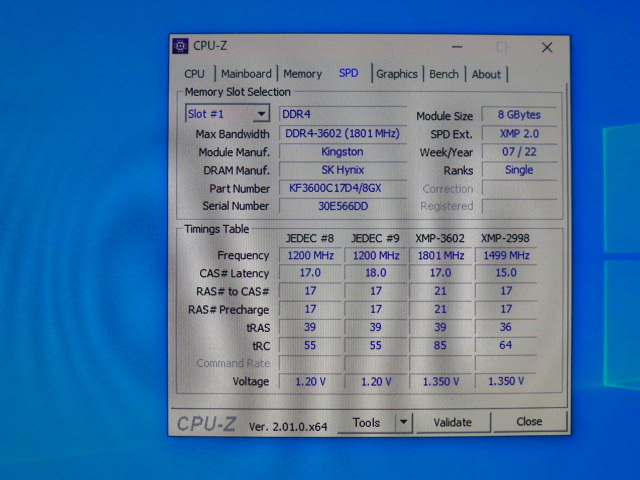This screenshot has width=640, height=480.
Task: Click the XMP-2998 column header
Action: click(x=505, y=238)
